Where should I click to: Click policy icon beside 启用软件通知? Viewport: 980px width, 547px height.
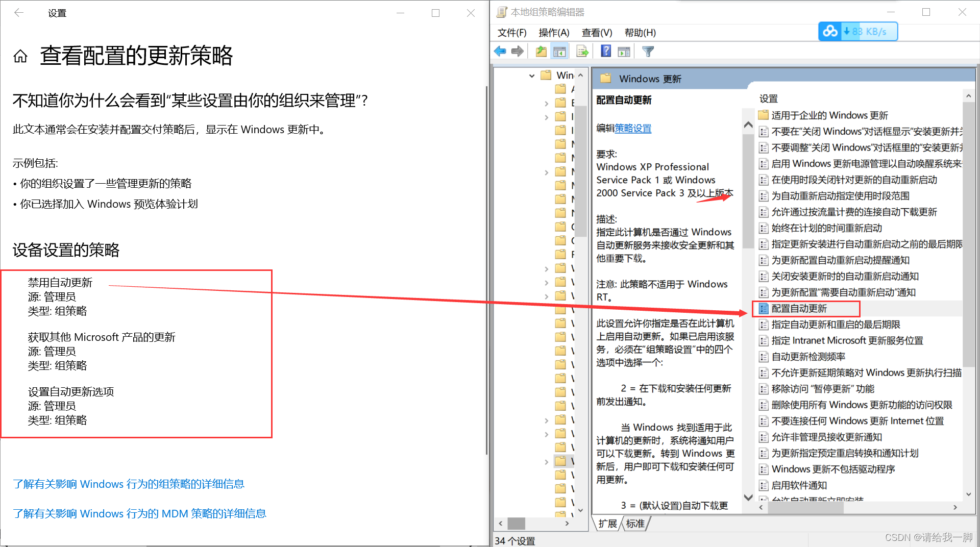[x=764, y=485]
